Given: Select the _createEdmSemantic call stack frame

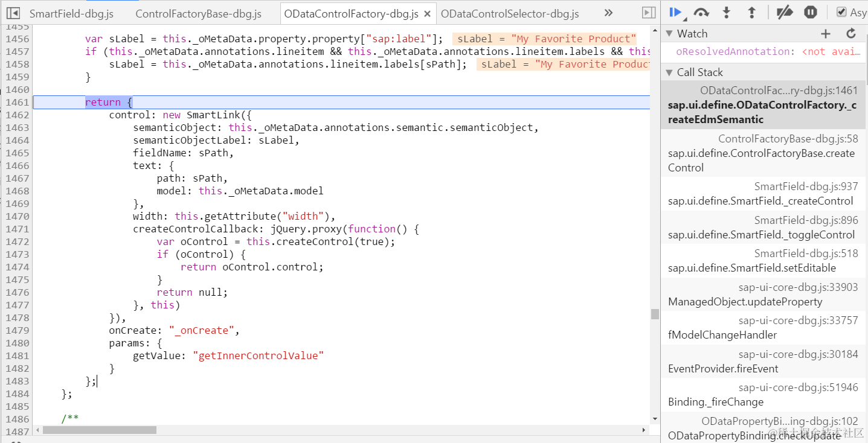Looking at the screenshot, I should pos(764,105).
